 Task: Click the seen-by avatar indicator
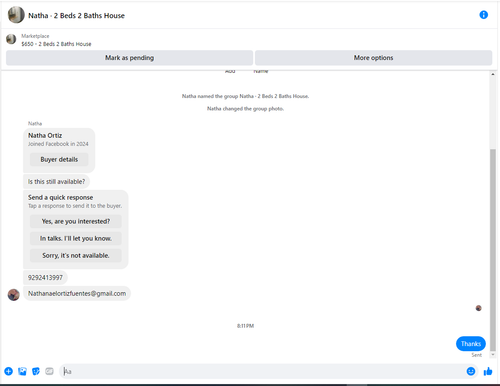coord(478,308)
